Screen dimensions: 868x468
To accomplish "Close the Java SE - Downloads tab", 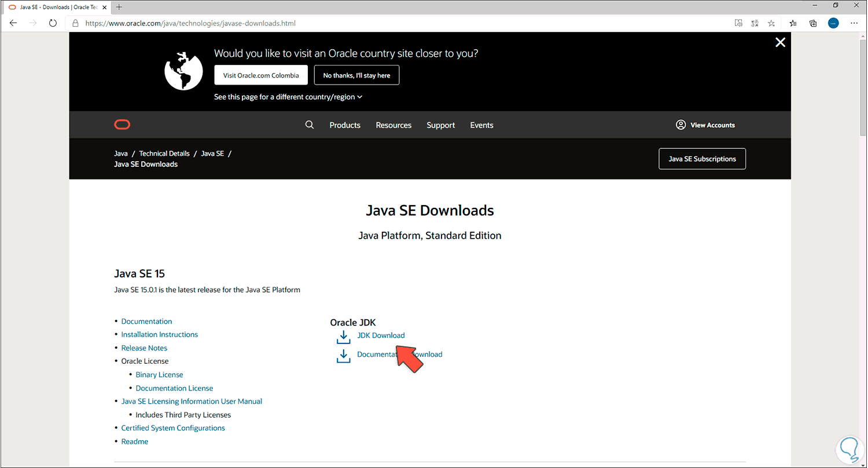I will coord(104,7).
